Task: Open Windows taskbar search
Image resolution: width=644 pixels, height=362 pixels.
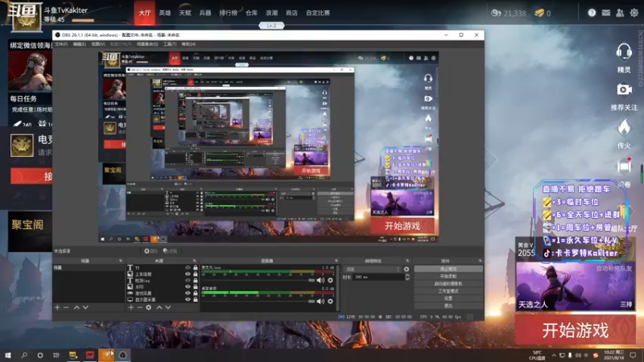Action: [x=24, y=355]
